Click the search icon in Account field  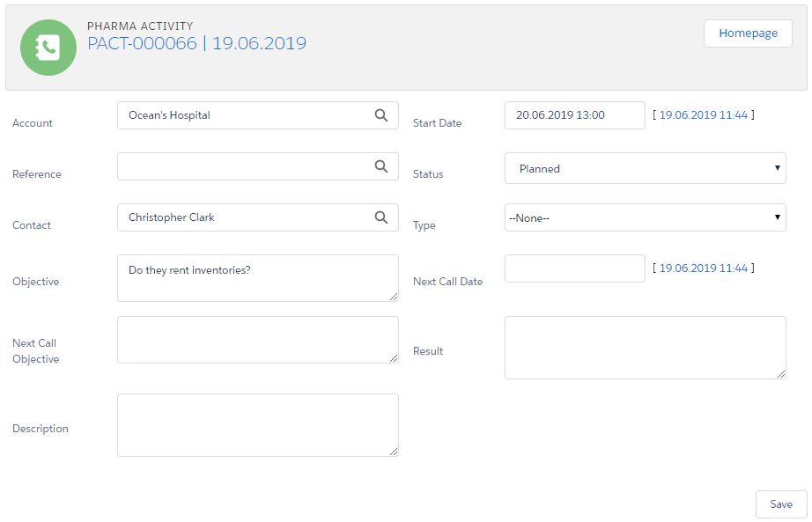380,115
